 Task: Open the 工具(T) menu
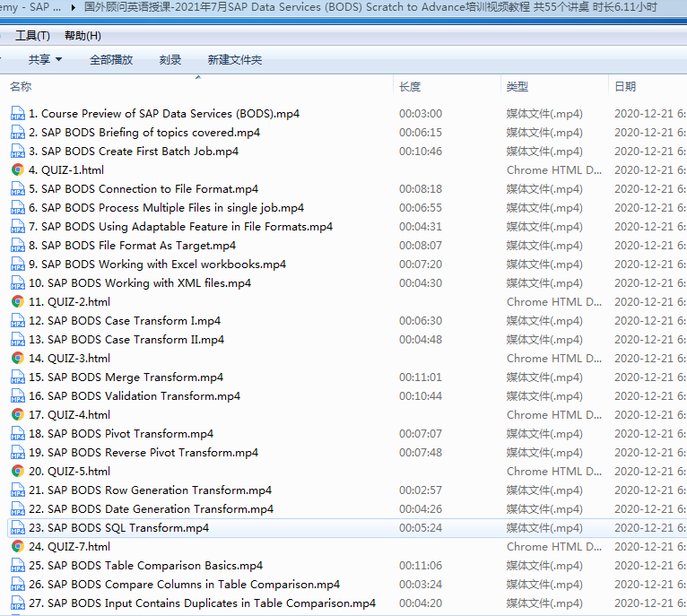[x=32, y=36]
